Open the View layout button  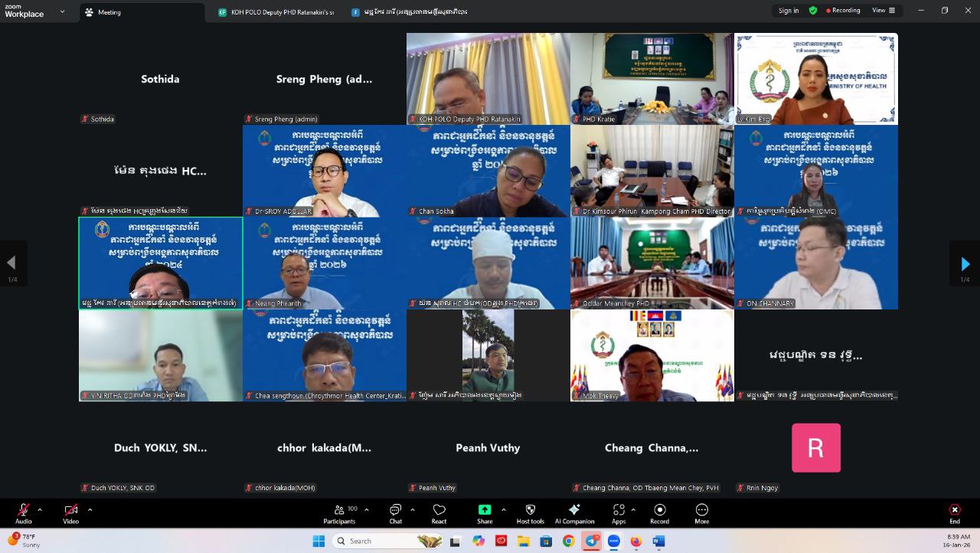point(883,11)
